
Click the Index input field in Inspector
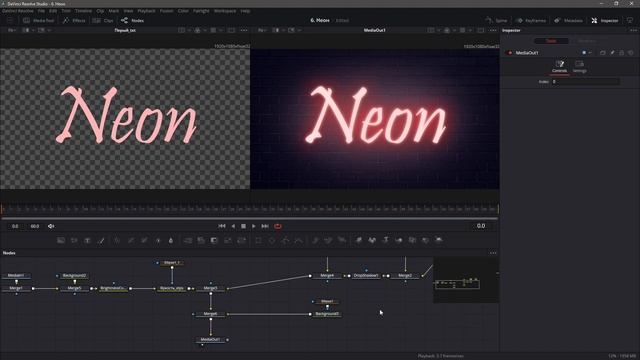tap(585, 82)
